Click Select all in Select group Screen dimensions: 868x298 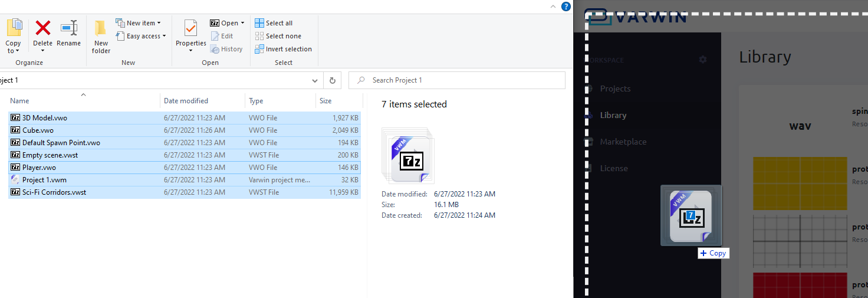coord(274,23)
